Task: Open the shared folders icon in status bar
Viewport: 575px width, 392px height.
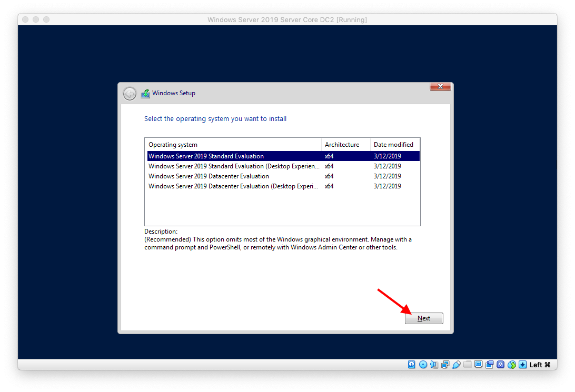Action: pyautogui.click(x=467, y=365)
